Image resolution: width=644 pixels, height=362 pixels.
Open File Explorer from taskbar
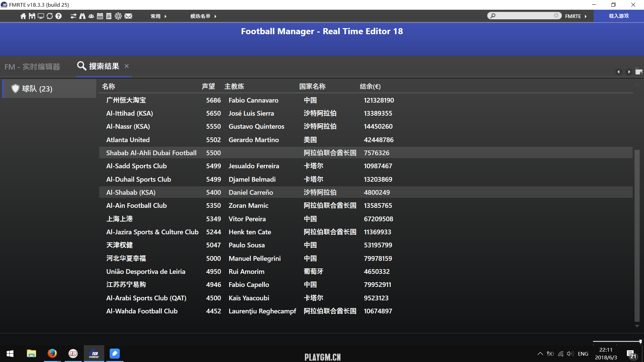[31, 354]
